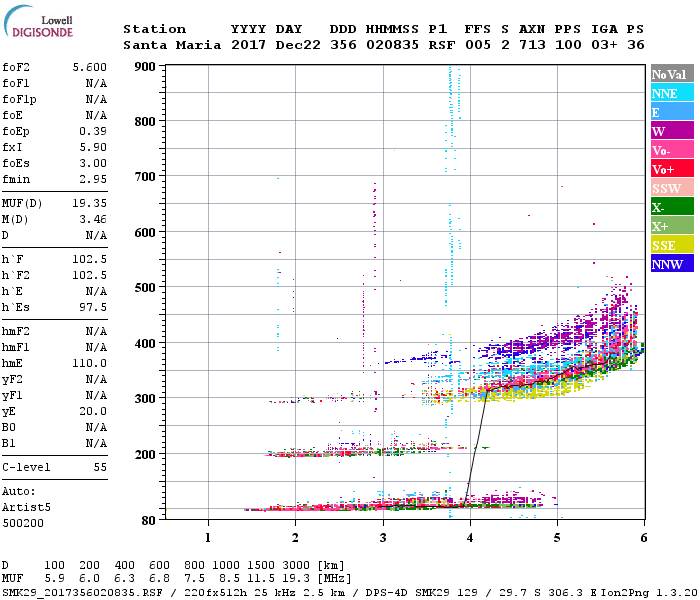Click the year 2017 in header
Viewport: 700px width, 600px height.
[x=248, y=45]
